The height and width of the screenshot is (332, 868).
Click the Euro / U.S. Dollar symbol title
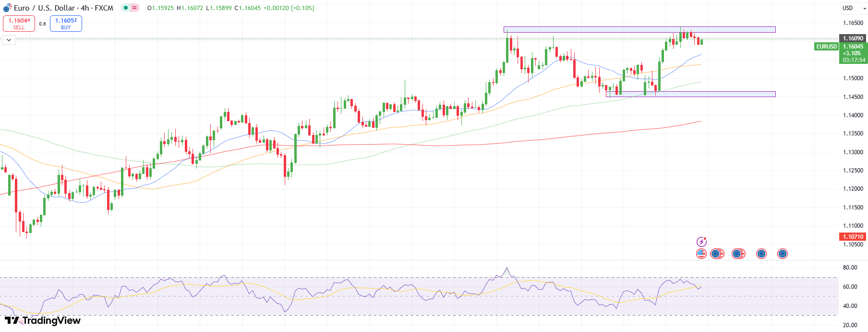tap(63, 8)
